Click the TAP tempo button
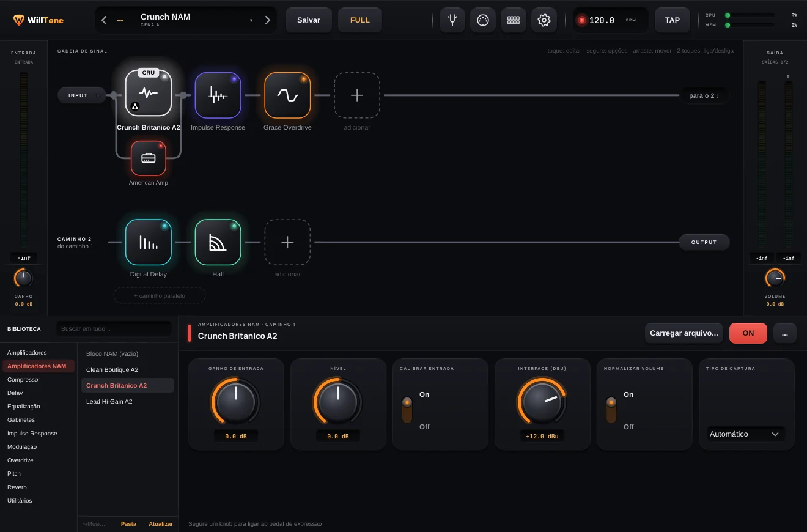 click(x=672, y=20)
